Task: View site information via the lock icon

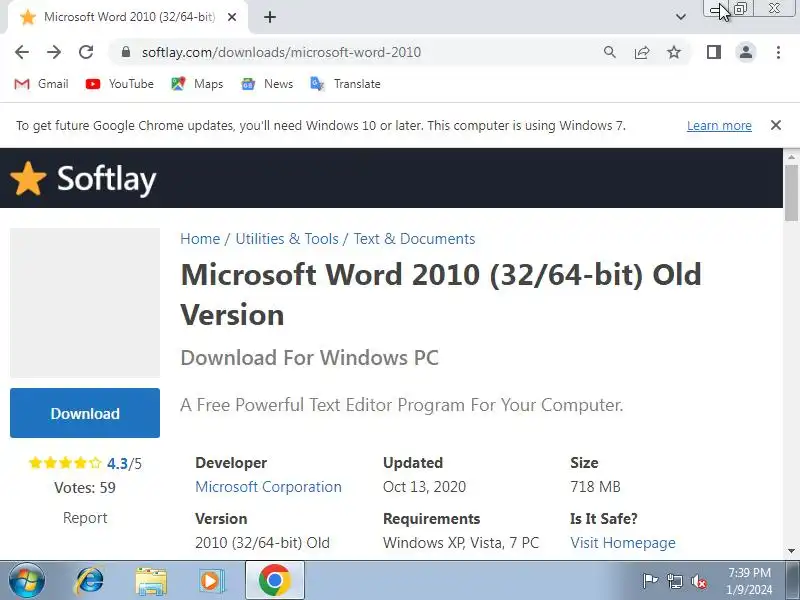Action: click(x=126, y=52)
